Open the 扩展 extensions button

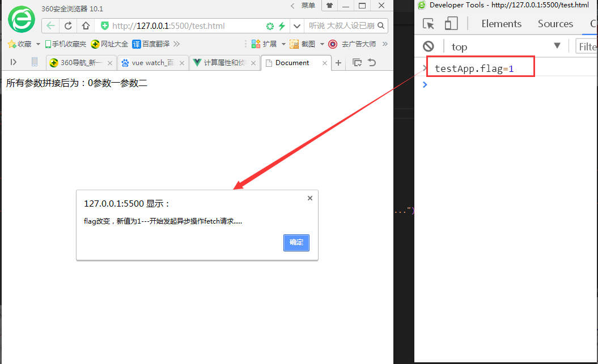coord(264,44)
